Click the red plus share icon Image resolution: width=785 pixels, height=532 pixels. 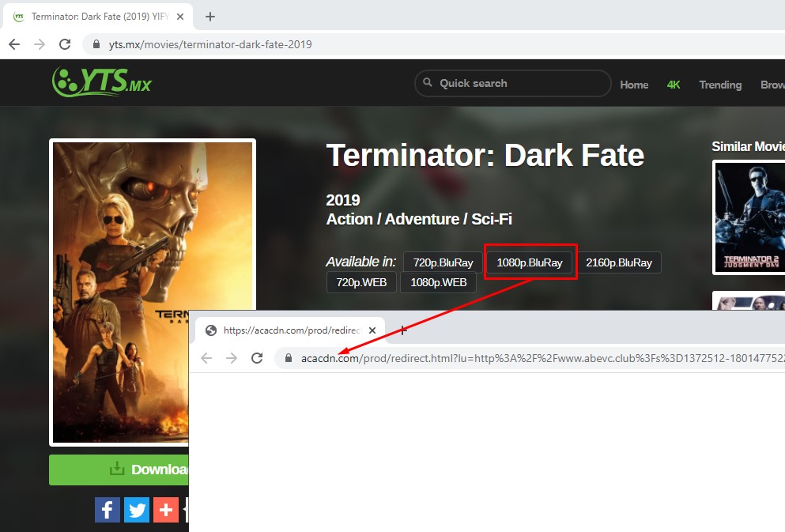tap(166, 510)
